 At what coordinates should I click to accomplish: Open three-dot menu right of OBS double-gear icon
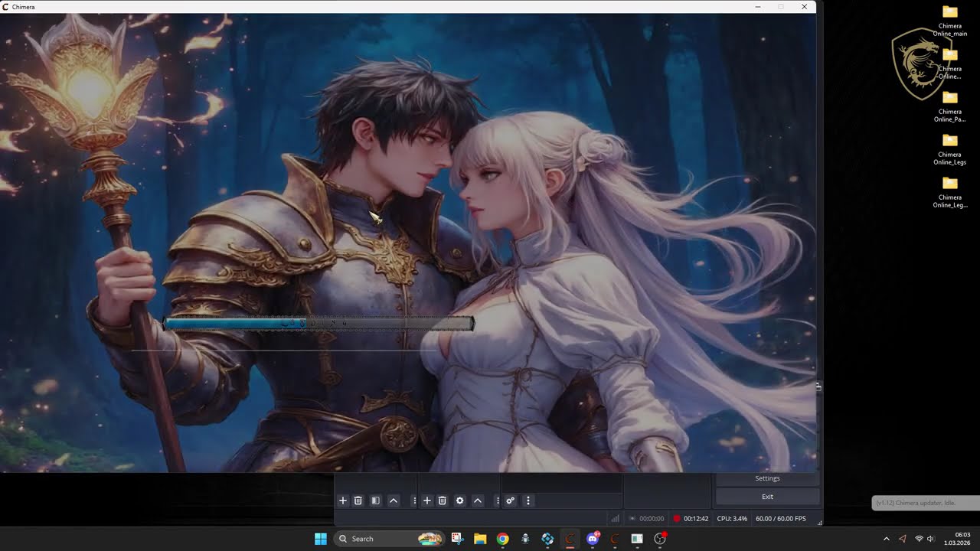click(x=528, y=500)
